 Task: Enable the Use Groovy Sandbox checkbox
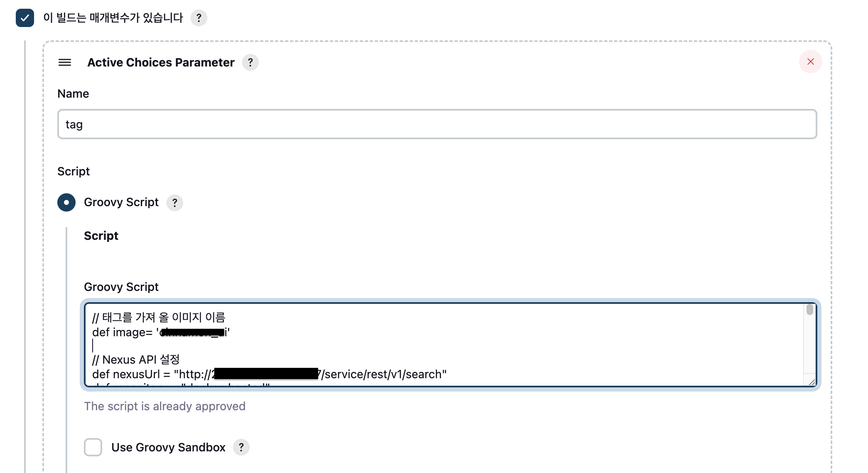click(x=93, y=447)
